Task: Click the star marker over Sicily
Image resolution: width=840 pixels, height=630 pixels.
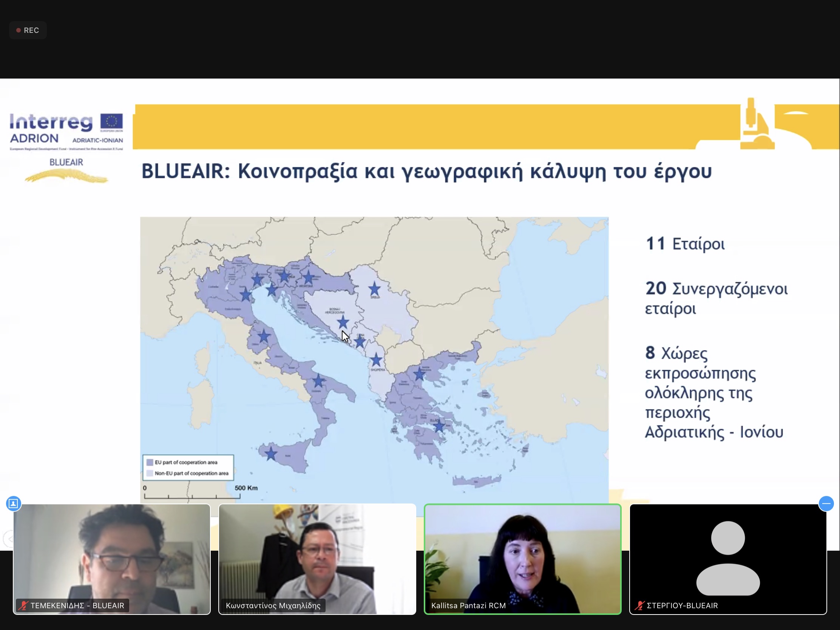Action: (x=271, y=453)
